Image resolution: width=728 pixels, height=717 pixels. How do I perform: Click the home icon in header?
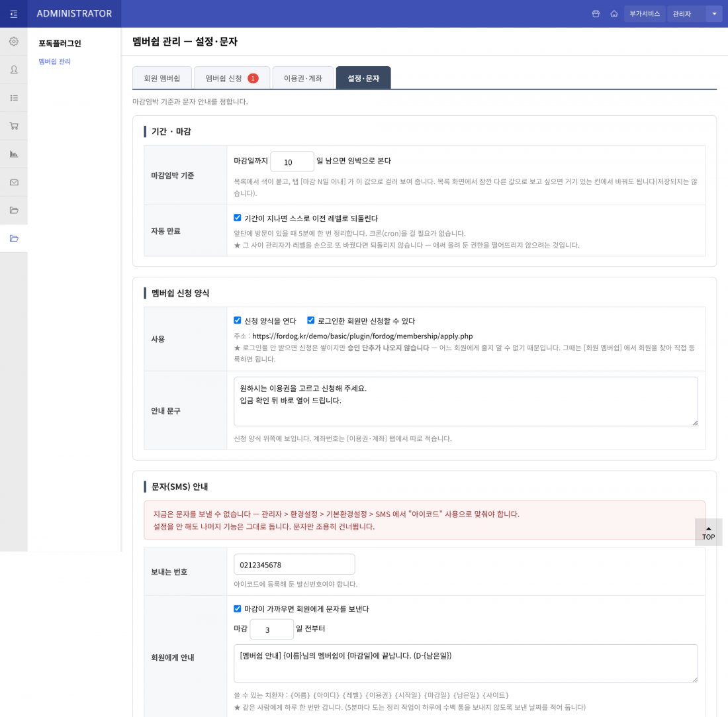[x=614, y=14]
